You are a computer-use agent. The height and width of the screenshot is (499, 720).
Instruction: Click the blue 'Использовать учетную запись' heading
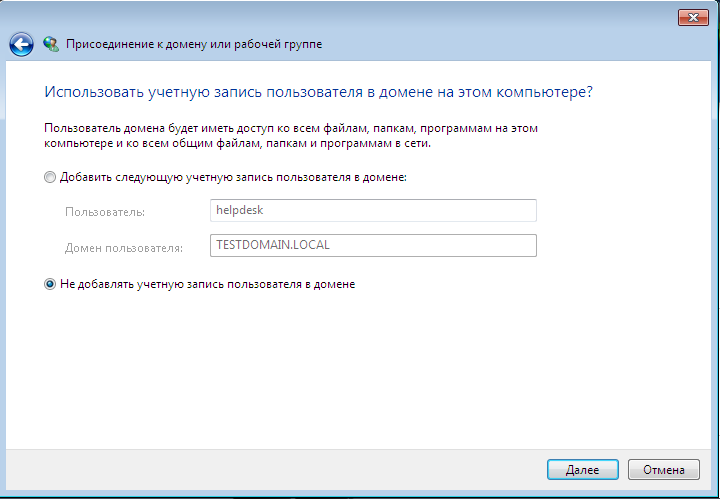coord(319,91)
